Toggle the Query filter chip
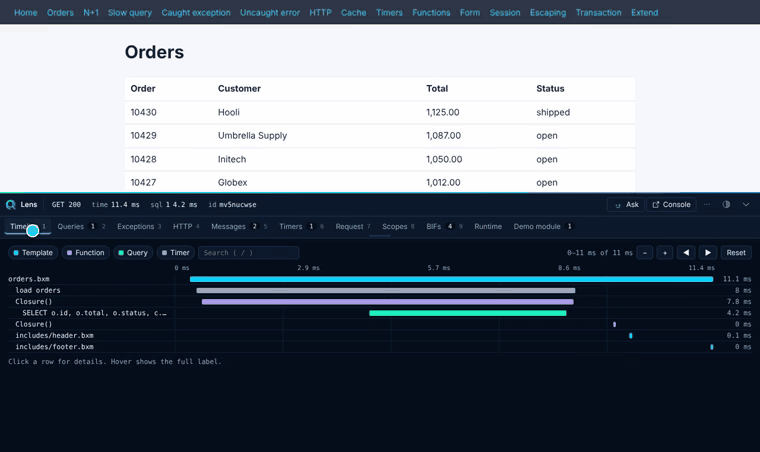This screenshot has width=760, height=452. 133,252
